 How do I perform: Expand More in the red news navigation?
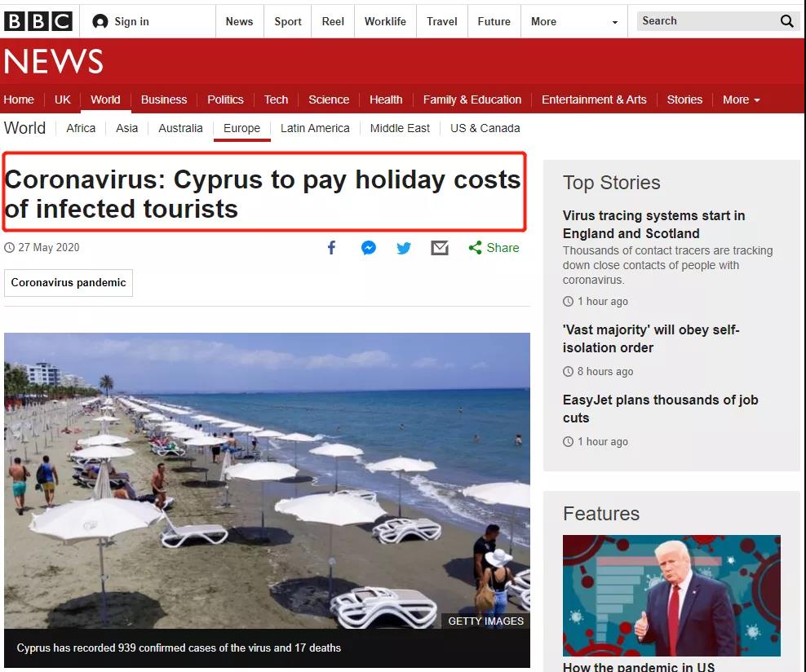coord(741,99)
